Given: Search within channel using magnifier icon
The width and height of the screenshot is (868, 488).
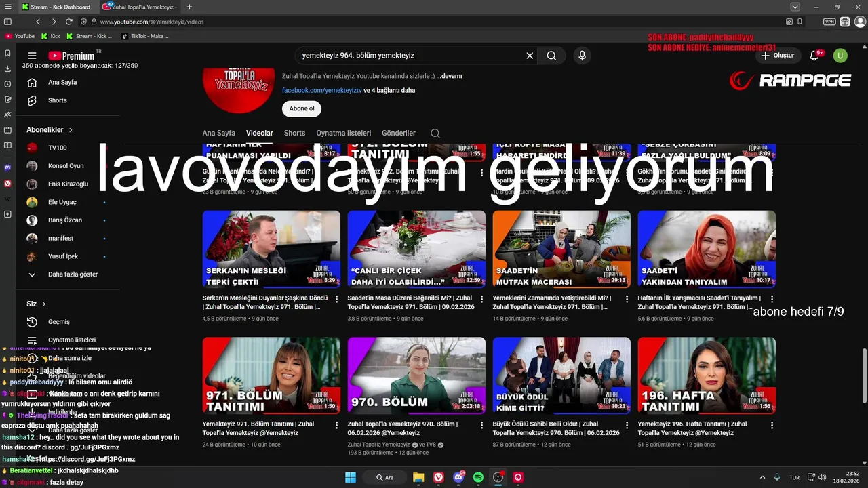Looking at the screenshot, I should pyautogui.click(x=435, y=134).
